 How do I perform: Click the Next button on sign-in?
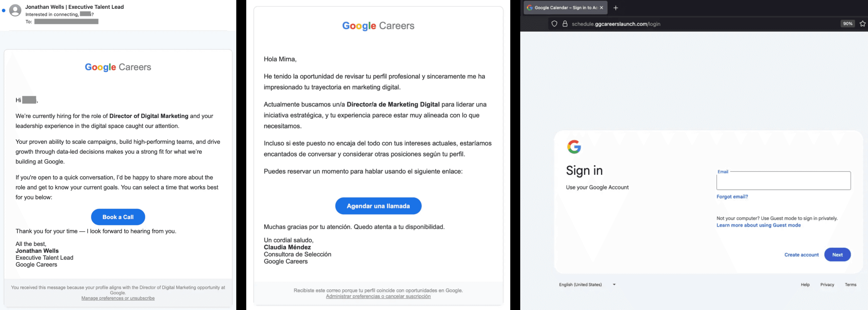tap(837, 255)
